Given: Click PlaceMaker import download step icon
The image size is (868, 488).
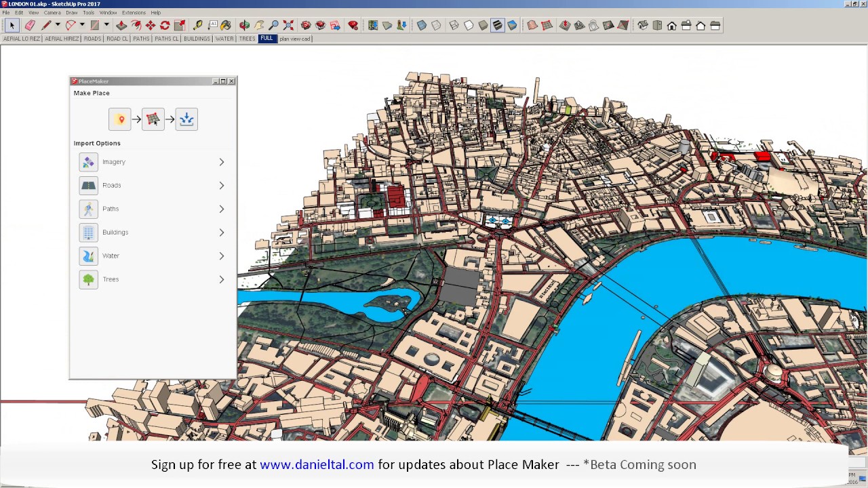Looking at the screenshot, I should click(x=186, y=119).
